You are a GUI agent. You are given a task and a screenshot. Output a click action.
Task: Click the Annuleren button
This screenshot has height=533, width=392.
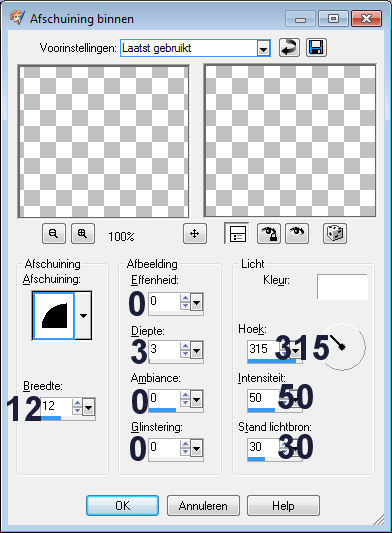point(203,505)
